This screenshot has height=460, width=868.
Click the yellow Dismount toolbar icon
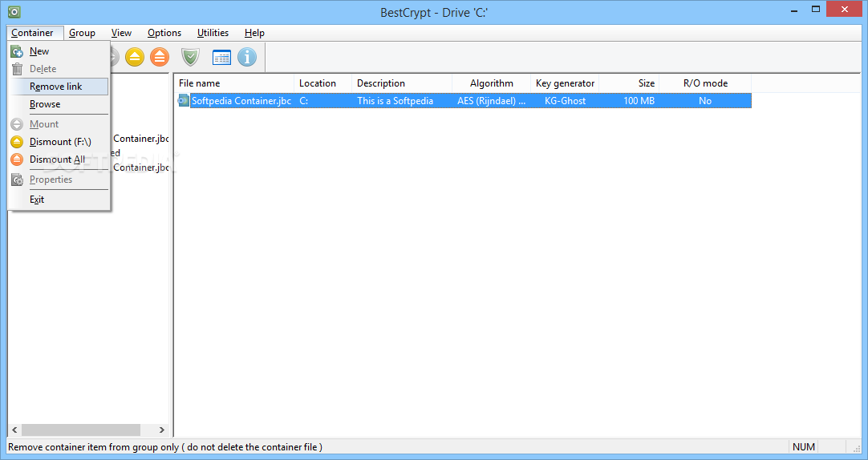135,57
